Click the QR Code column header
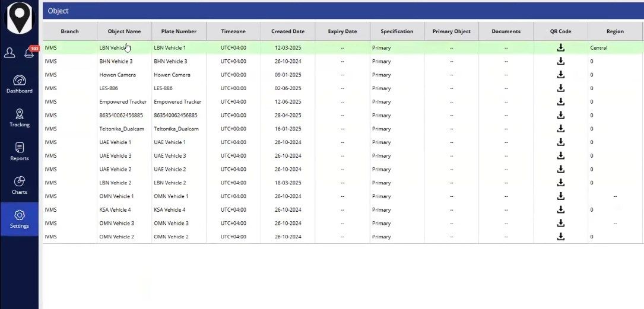This screenshot has height=309, width=644. pyautogui.click(x=561, y=31)
